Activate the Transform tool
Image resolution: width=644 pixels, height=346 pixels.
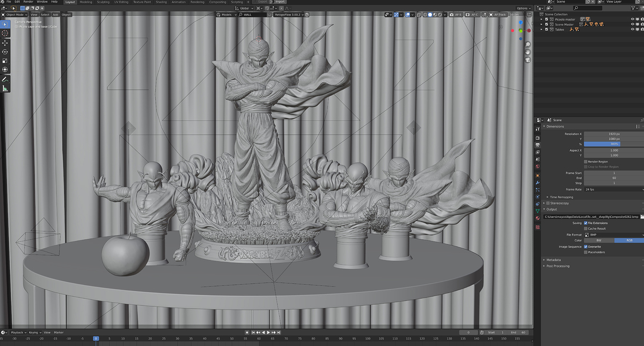coord(5,70)
